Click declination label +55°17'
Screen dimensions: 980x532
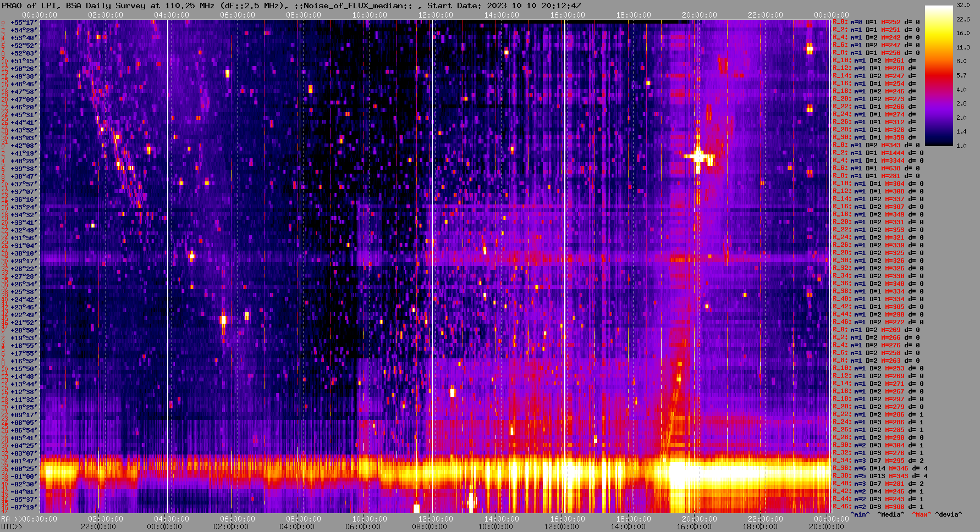click(24, 23)
